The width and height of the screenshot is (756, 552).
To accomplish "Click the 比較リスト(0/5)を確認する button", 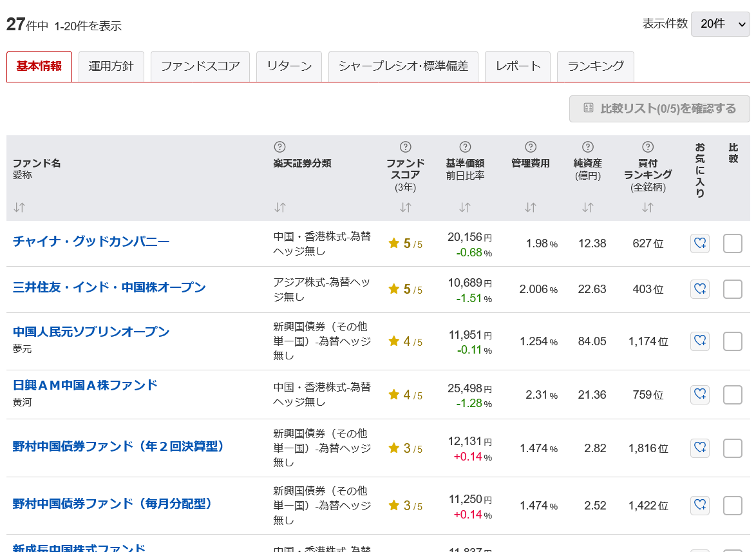I will pos(659,108).
